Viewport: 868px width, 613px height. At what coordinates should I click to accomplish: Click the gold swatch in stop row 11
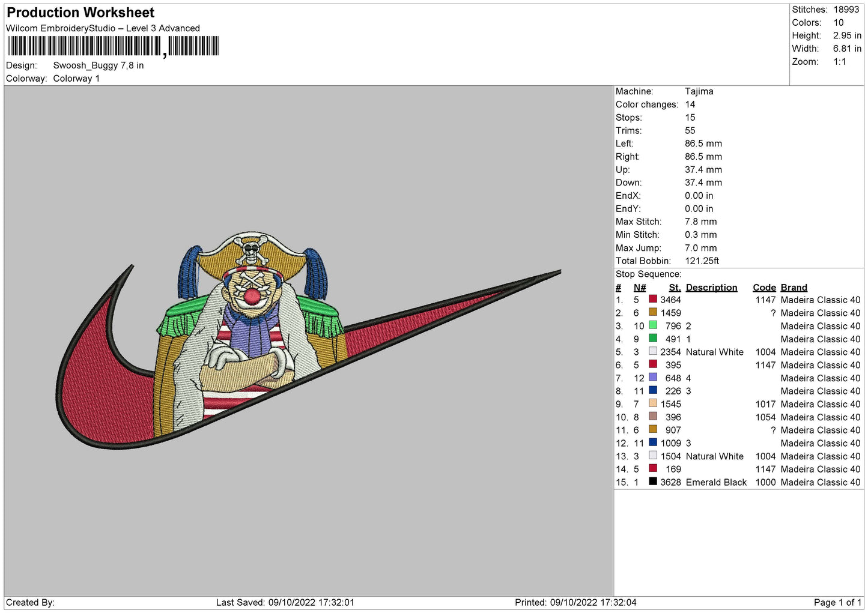(x=653, y=429)
